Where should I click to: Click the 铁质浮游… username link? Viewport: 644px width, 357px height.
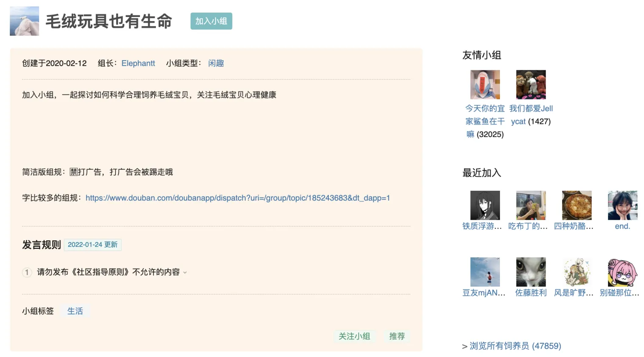pyautogui.click(x=482, y=226)
